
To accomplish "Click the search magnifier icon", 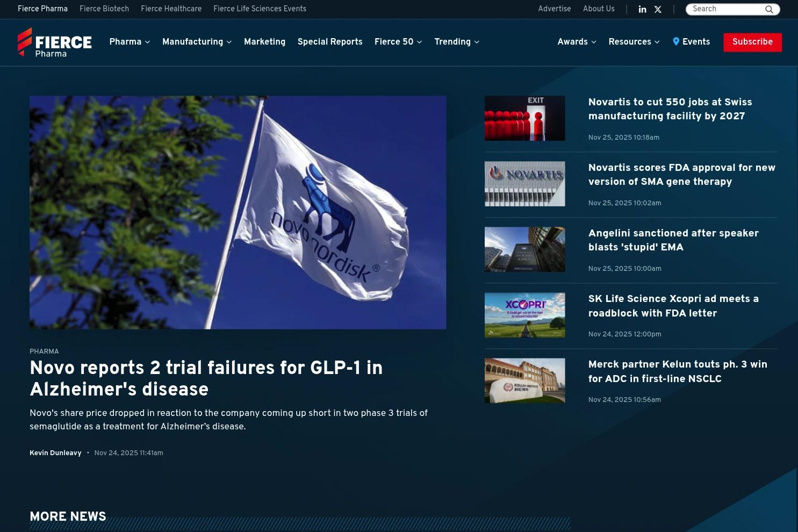I will click(769, 9).
